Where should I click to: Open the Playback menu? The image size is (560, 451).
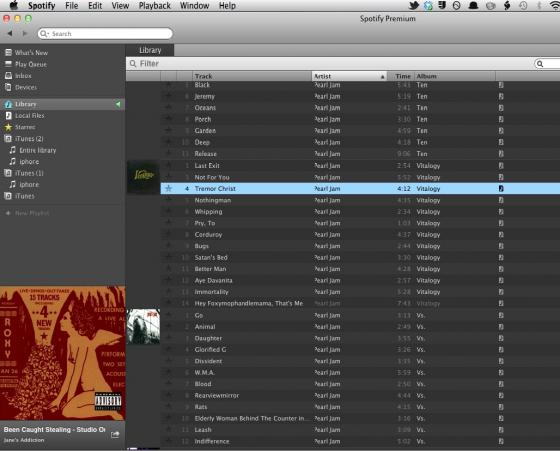coord(155,6)
